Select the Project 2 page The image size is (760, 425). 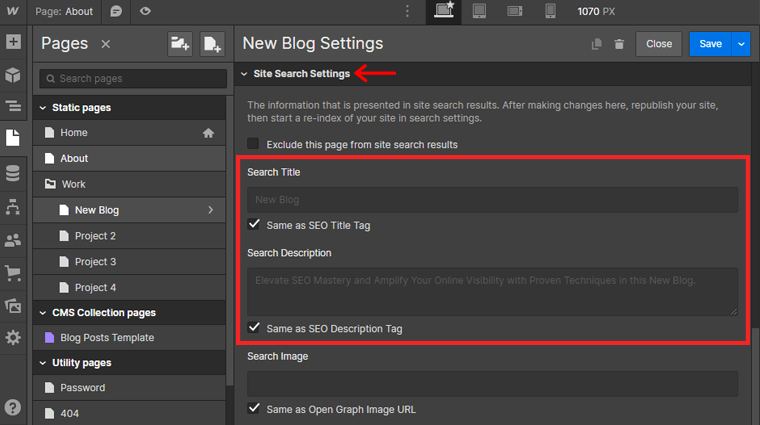(95, 236)
